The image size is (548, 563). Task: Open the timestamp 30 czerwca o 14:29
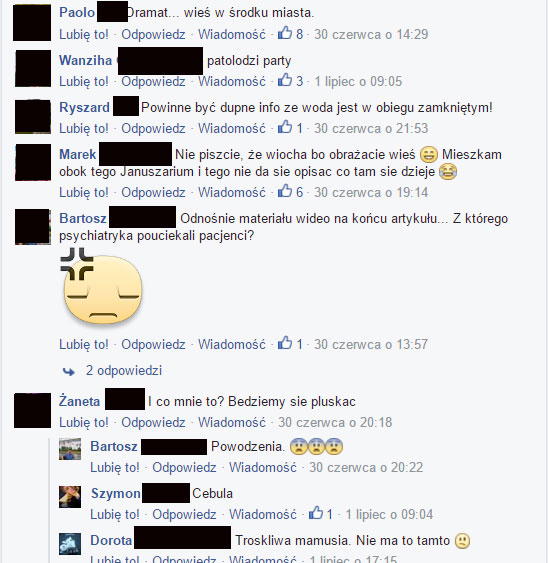371,34
